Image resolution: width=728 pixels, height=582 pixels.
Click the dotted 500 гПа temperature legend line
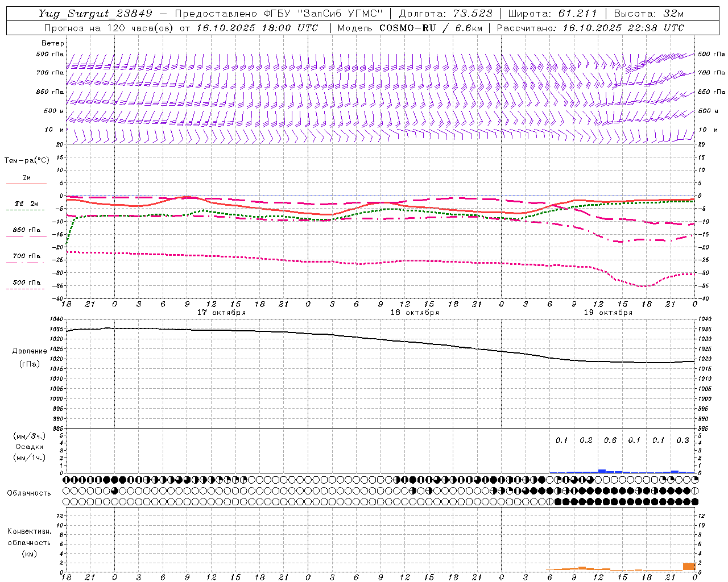[26, 289]
